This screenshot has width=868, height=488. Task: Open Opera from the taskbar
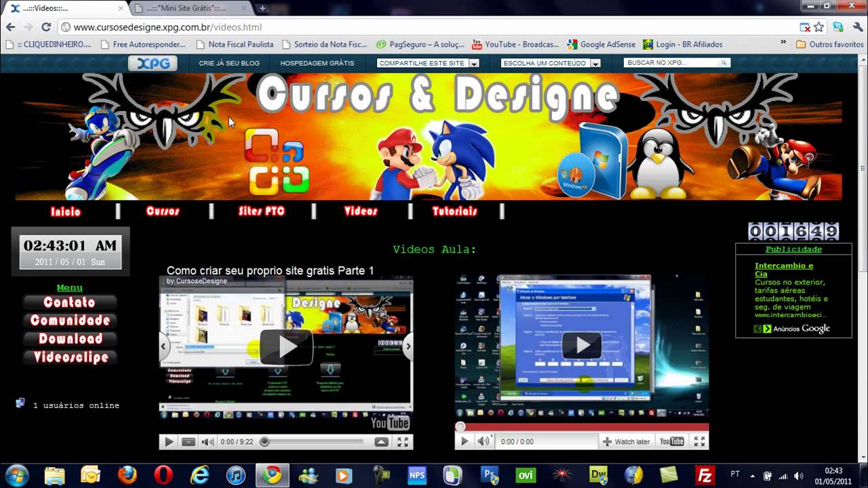click(x=163, y=475)
